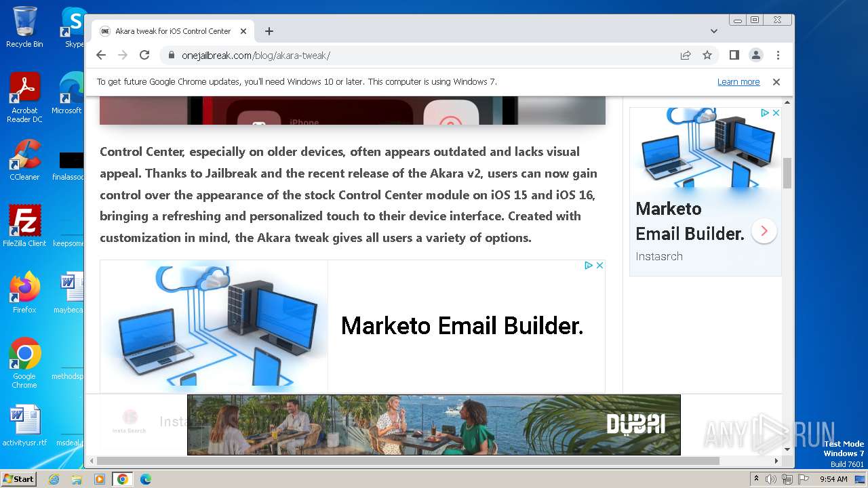
Task: Reload the current page
Action: 144,55
